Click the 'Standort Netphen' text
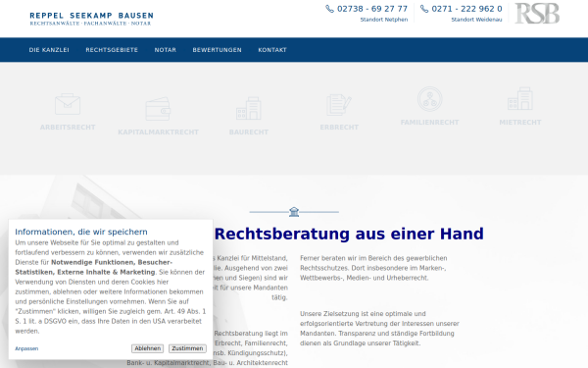The width and height of the screenshot is (588, 368). [384, 20]
